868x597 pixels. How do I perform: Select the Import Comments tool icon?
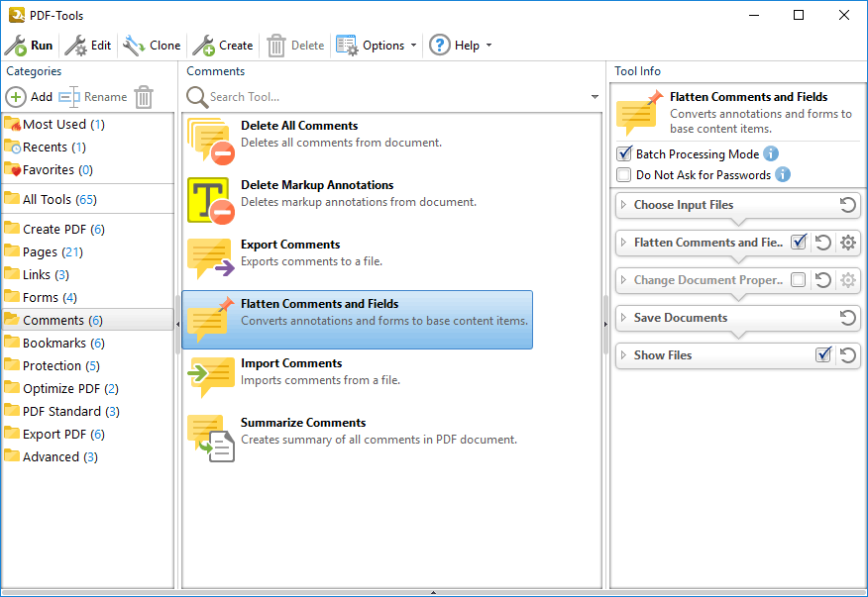point(211,378)
